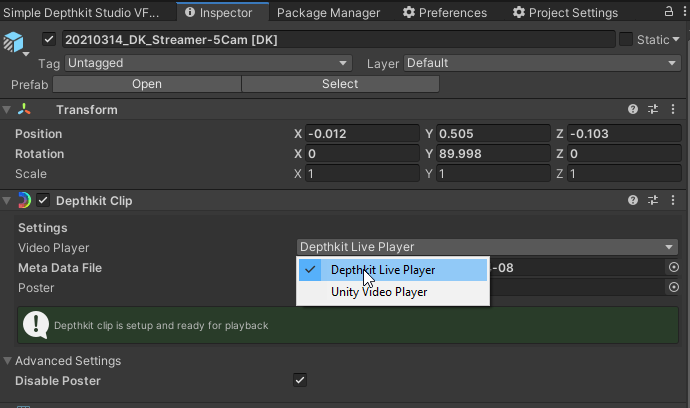Image resolution: width=690 pixels, height=408 pixels.
Task: Open object picker for Meta Data File
Action: pyautogui.click(x=674, y=267)
